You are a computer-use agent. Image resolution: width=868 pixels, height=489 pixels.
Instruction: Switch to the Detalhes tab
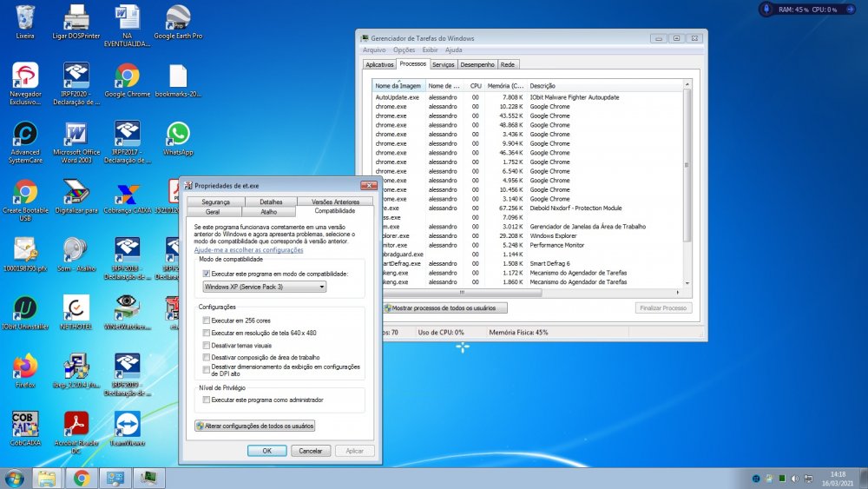[271, 202]
